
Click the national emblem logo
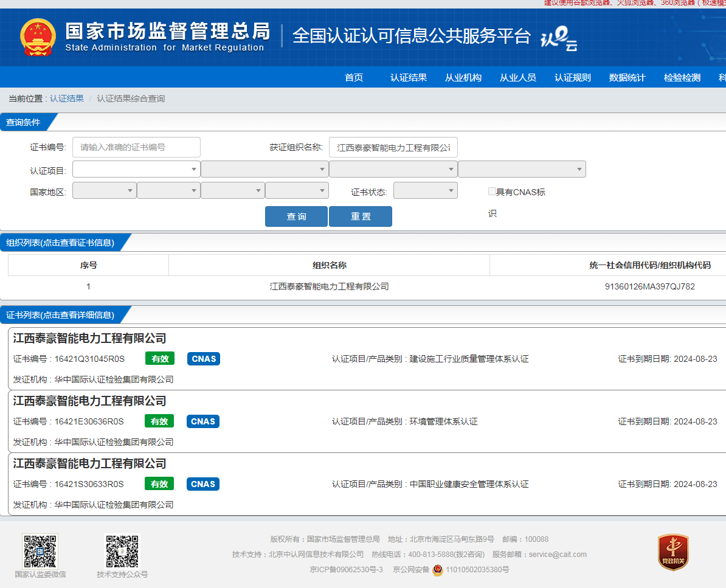click(x=38, y=37)
